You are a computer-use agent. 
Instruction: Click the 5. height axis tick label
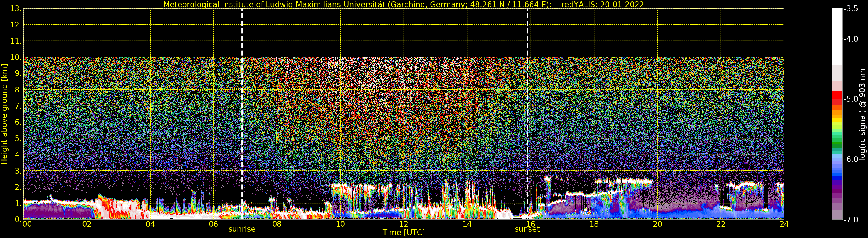pyautogui.click(x=18, y=139)
